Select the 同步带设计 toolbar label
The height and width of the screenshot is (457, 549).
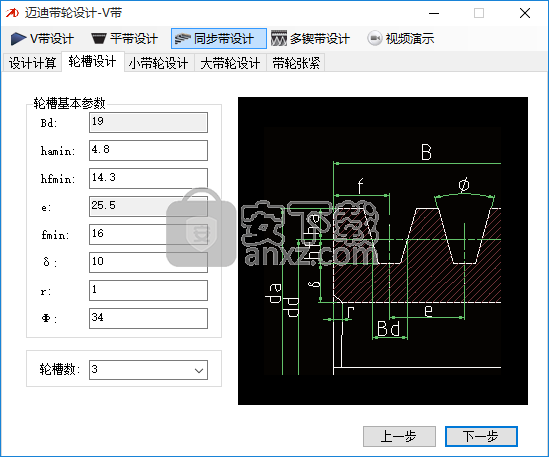224,39
